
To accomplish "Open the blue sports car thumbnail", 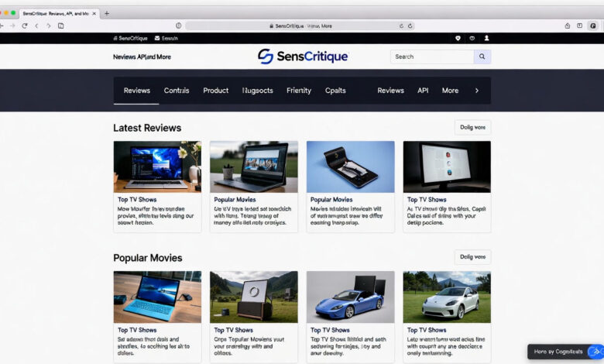I will pos(350,297).
